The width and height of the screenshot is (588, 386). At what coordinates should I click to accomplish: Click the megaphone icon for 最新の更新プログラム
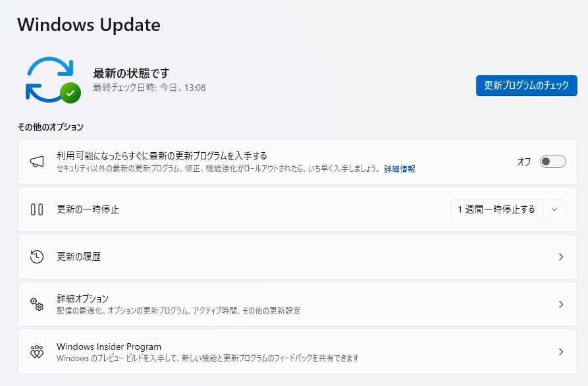pos(37,161)
